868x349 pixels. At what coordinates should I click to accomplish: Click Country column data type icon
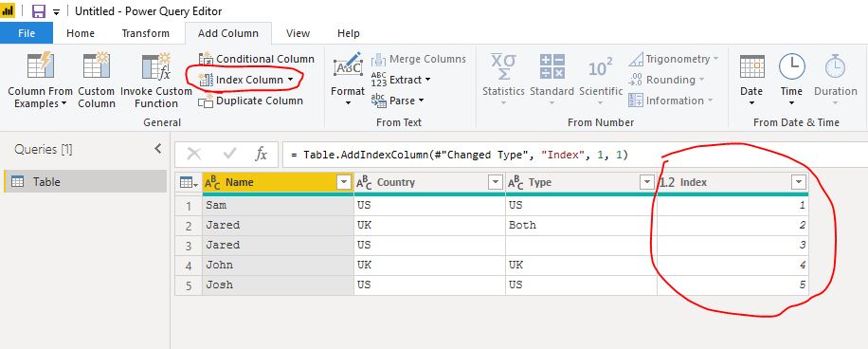coord(364,182)
